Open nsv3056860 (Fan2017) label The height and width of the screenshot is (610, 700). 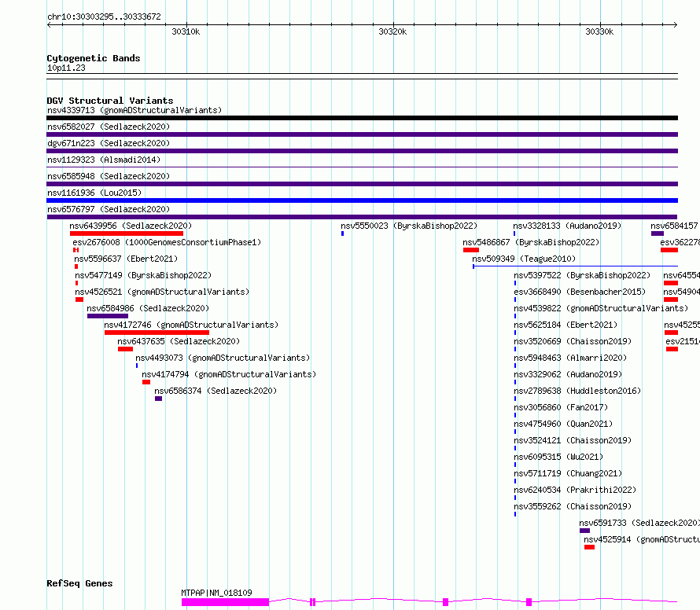pos(561,407)
